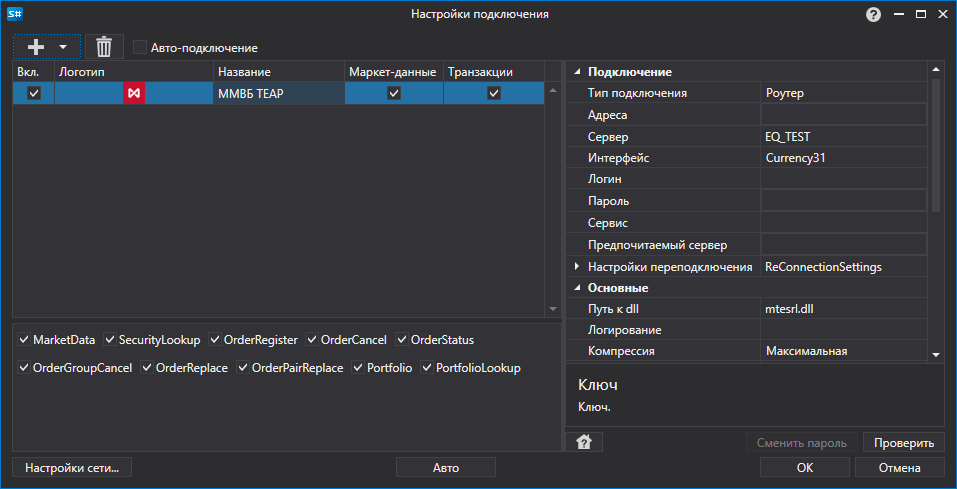Uncheck the OrderGroupCancel message type
Image resolution: width=957 pixels, height=489 pixels.
point(24,368)
